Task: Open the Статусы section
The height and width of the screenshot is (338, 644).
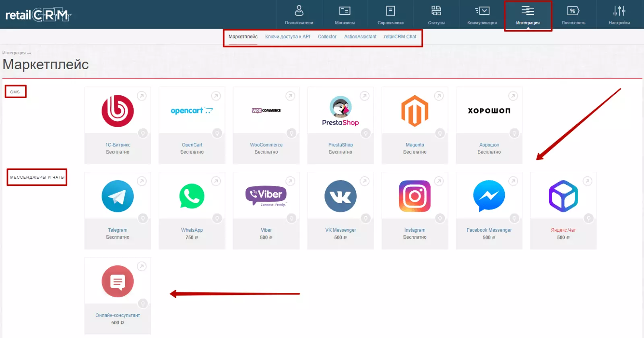Action: (436, 14)
